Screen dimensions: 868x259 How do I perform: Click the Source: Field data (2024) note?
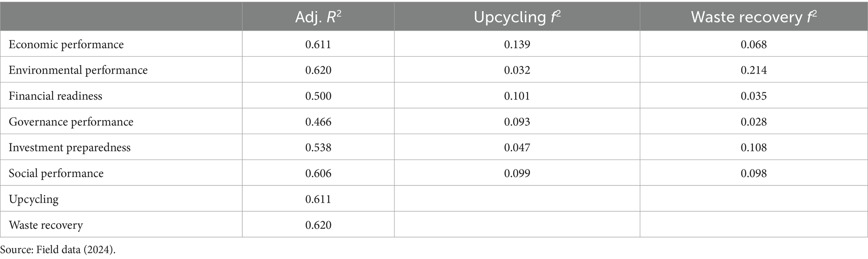tap(58, 249)
